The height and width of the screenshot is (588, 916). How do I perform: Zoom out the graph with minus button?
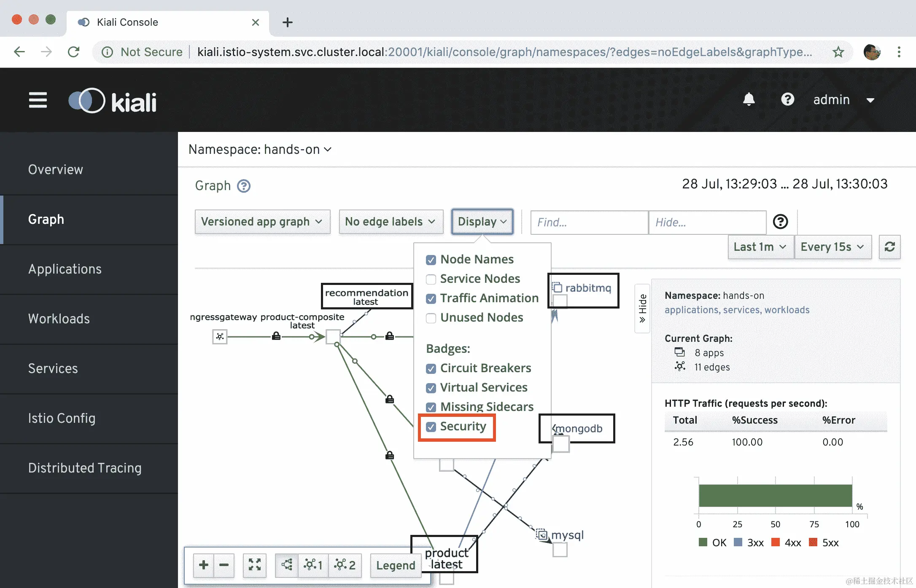(x=224, y=565)
